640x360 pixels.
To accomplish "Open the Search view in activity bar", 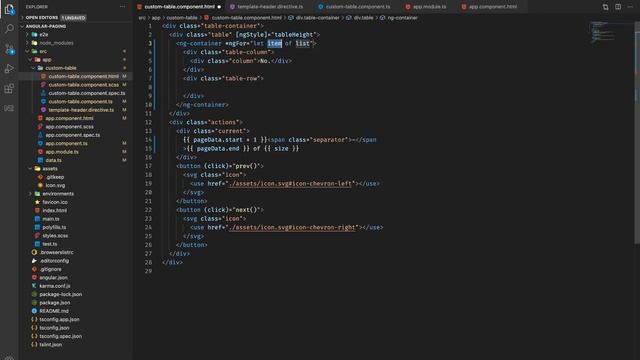I will [9, 29].
